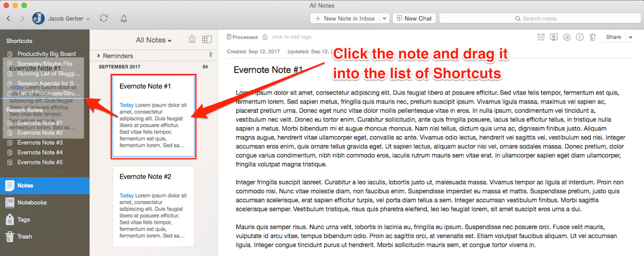
Task: Select Notes in the sidebar
Action: 45,186
